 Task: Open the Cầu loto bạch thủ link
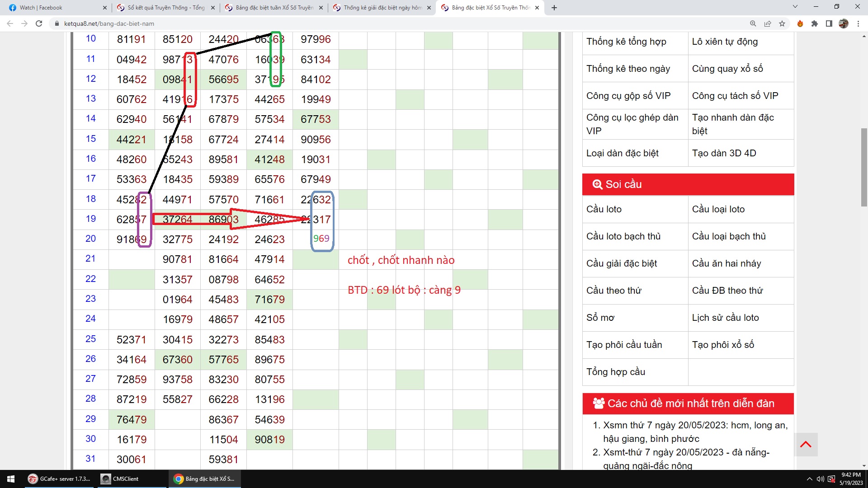(623, 236)
